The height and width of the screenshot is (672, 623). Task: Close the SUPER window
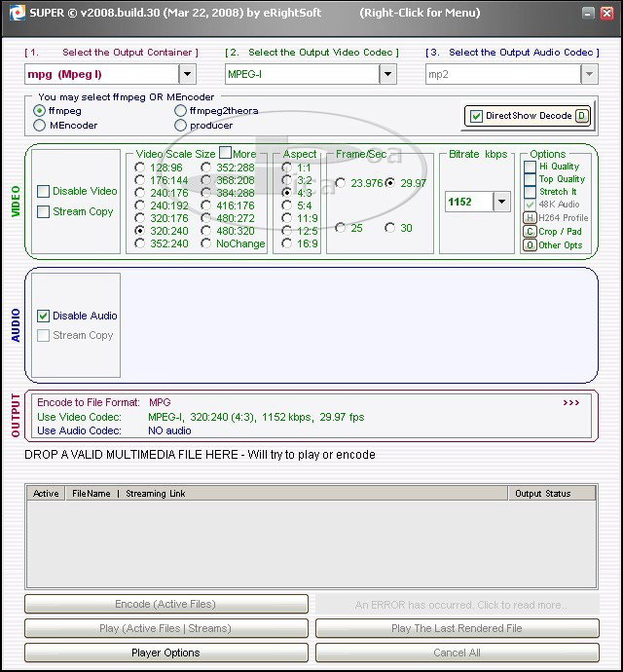[606, 14]
